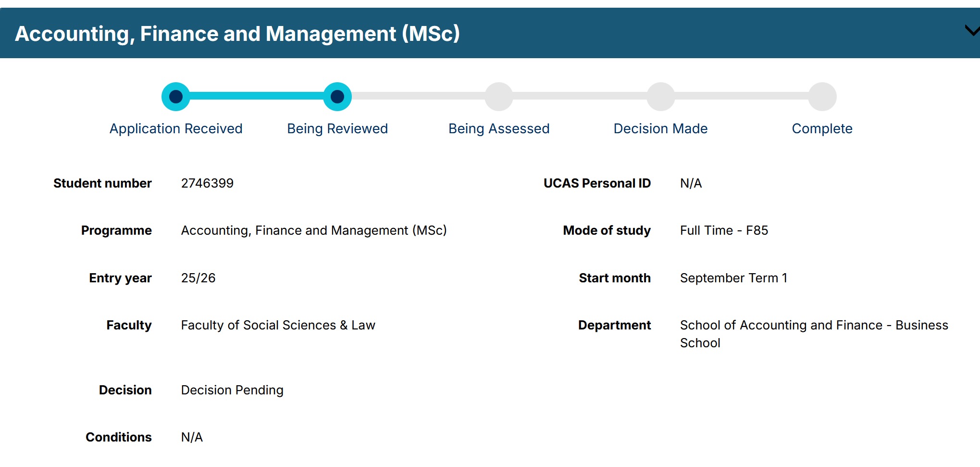
Task: Click the Decision Pending status text
Action: pos(232,390)
